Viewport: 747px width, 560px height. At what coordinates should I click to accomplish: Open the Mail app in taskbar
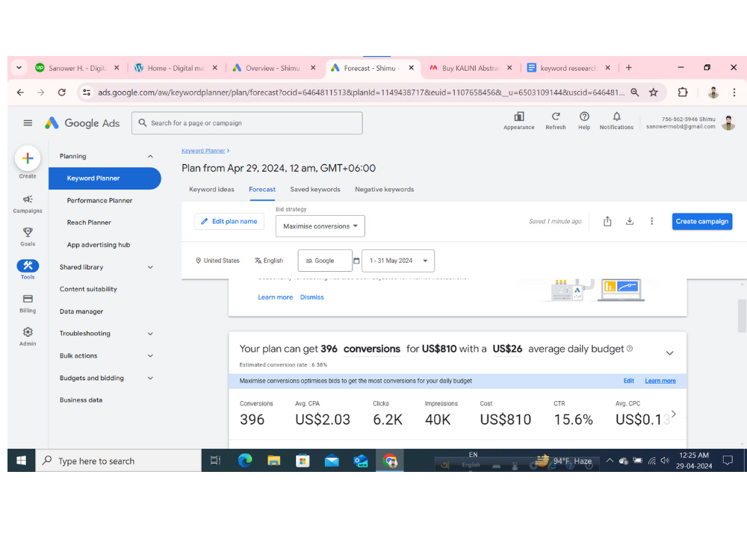[x=332, y=461]
